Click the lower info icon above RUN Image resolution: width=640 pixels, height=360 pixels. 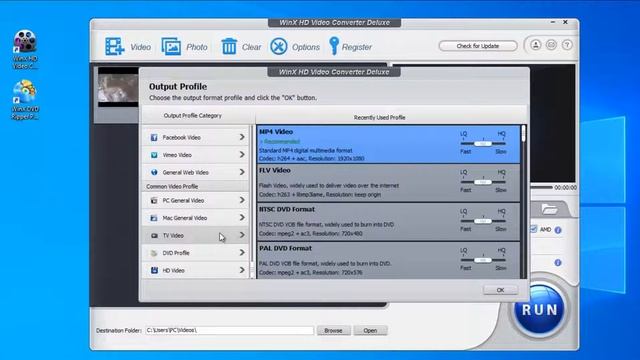point(558,263)
